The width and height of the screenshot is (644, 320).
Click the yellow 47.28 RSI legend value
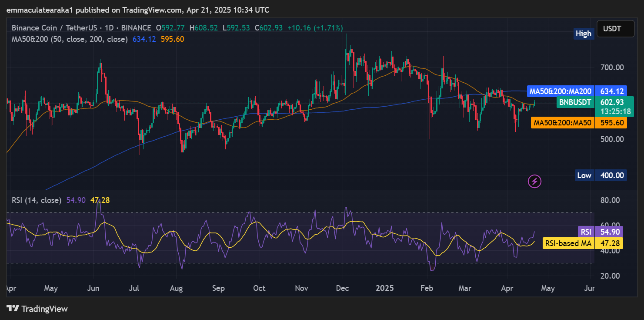100,200
